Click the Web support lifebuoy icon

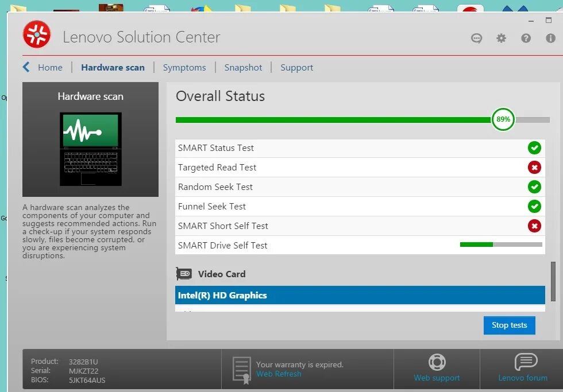point(437,362)
